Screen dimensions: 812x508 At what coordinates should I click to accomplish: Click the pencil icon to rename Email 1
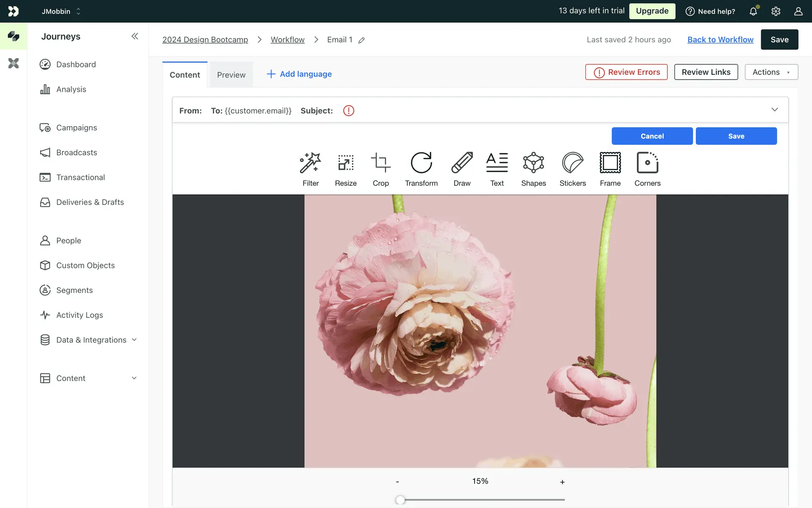tap(362, 40)
